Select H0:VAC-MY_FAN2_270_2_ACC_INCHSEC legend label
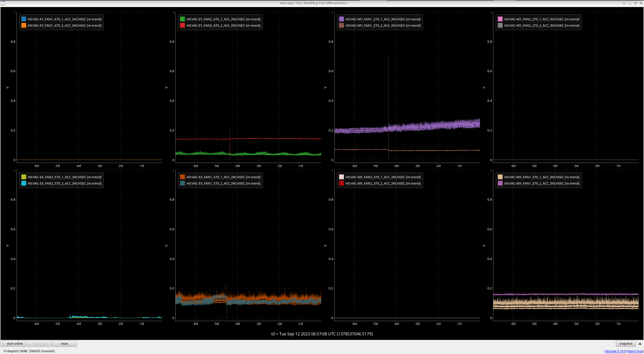 coord(542,25)
